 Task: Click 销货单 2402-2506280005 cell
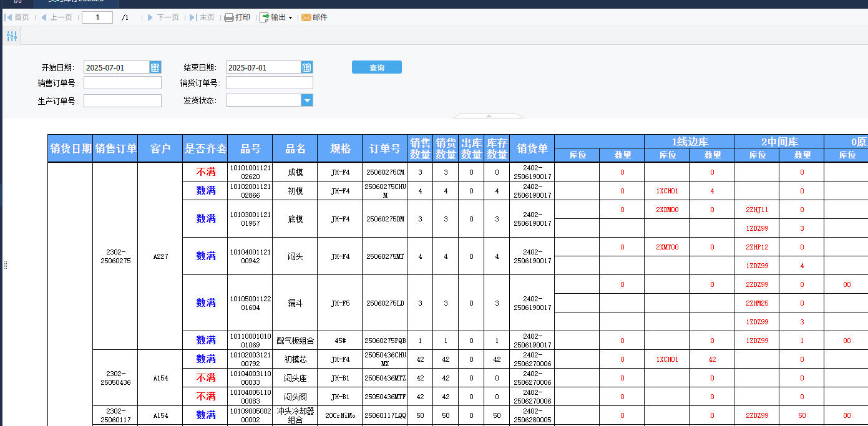coord(532,415)
